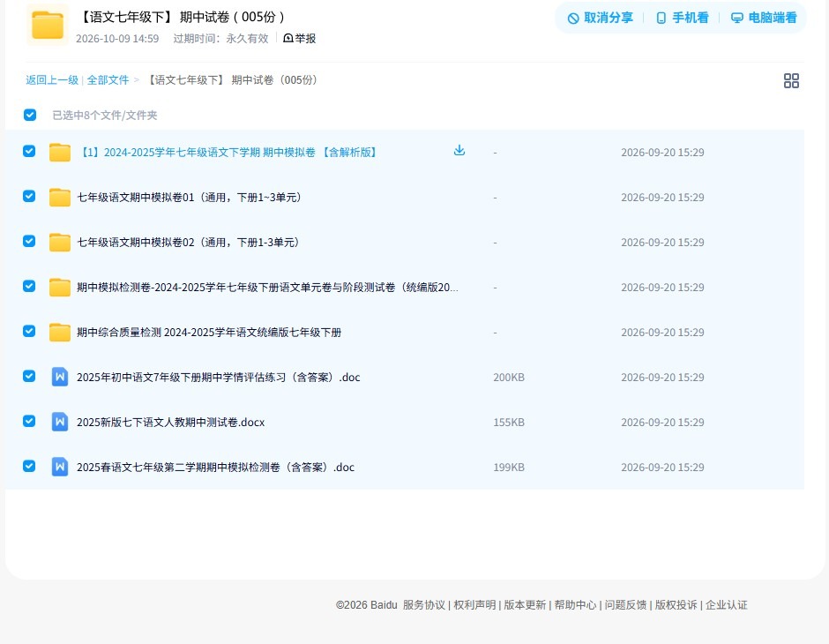This screenshot has height=644, width=829.
Task: Uncheck 2025春语文七年级 doc checkbox
Action: [29, 466]
